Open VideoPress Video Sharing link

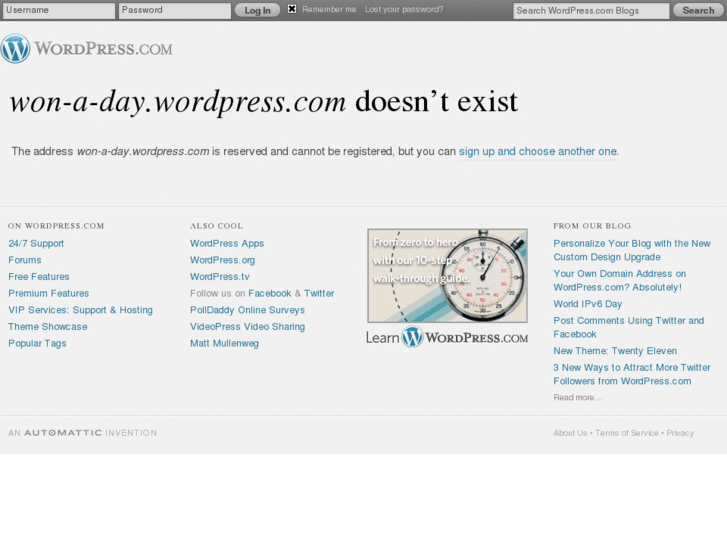click(x=248, y=327)
